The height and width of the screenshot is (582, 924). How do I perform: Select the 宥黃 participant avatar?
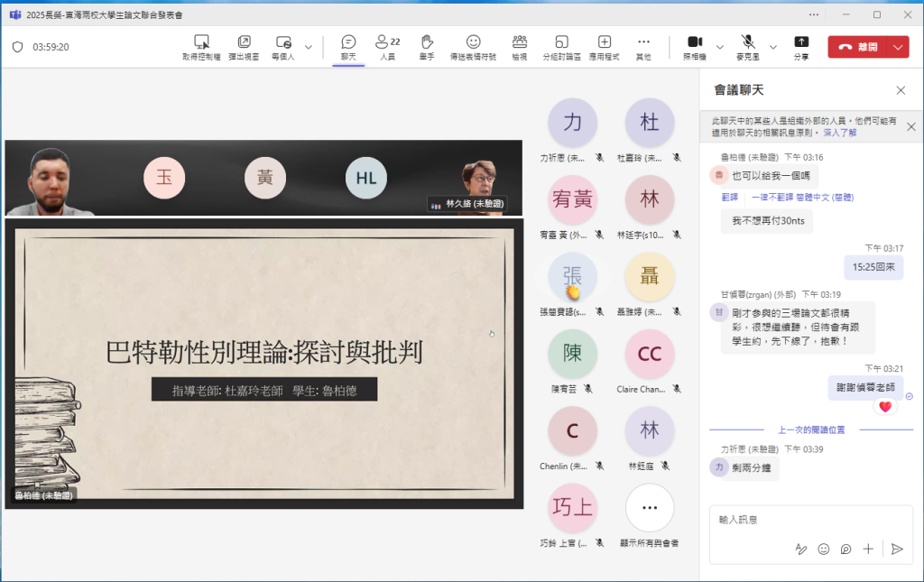(x=573, y=199)
